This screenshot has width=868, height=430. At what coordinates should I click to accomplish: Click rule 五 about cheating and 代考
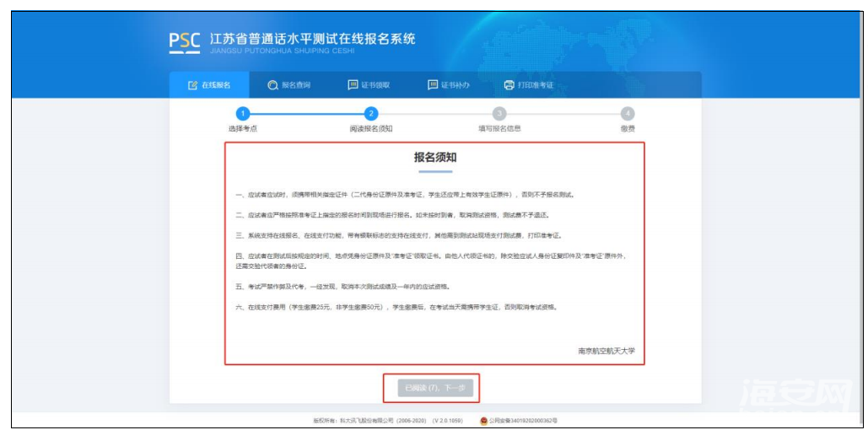pyautogui.click(x=342, y=287)
